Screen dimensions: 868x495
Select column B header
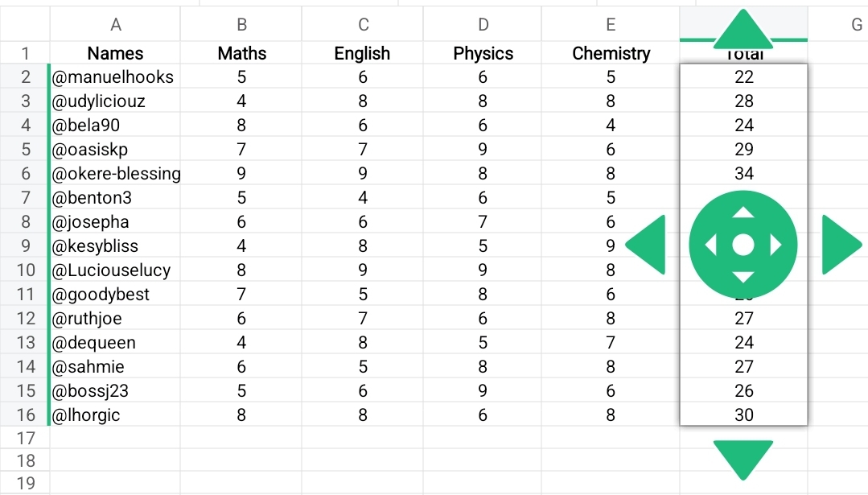[x=241, y=25]
